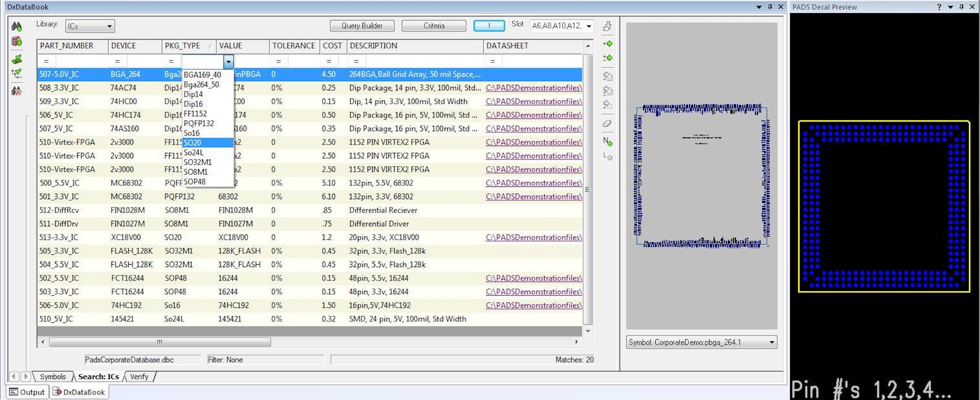
Task: Click the New Search binoculars icon
Action: pyautogui.click(x=16, y=27)
